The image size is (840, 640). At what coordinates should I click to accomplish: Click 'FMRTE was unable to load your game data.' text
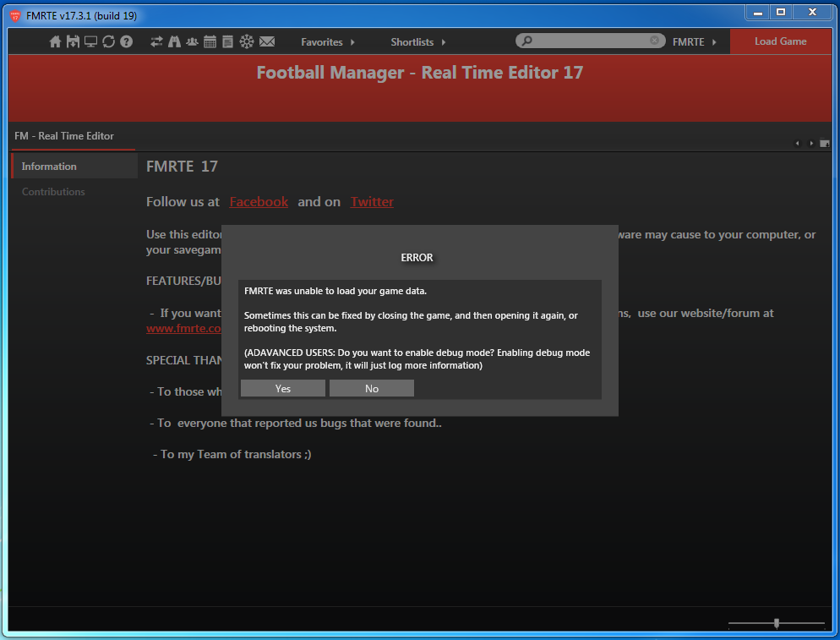(335, 291)
